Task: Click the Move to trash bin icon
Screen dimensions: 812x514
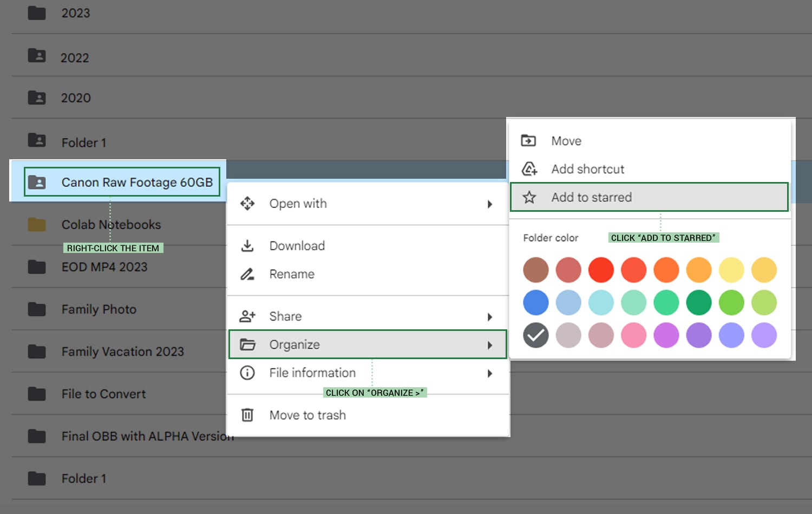Action: tap(247, 415)
